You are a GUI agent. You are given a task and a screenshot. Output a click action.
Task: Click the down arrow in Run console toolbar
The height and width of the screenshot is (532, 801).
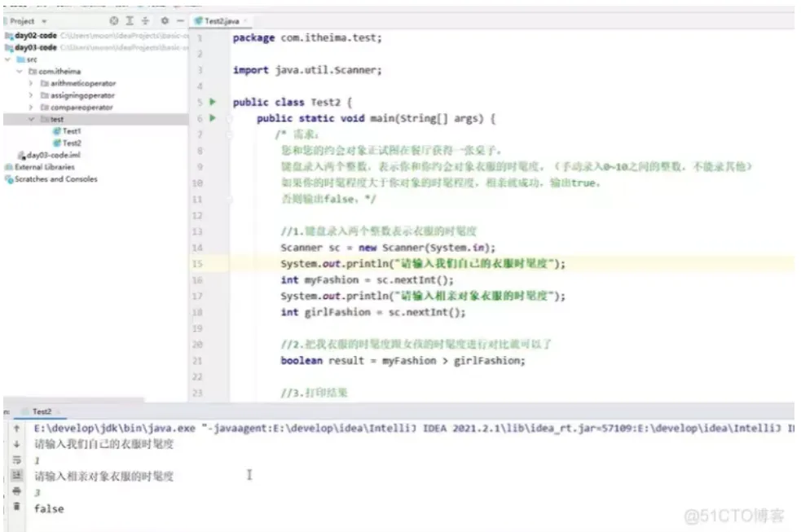pos(17,444)
